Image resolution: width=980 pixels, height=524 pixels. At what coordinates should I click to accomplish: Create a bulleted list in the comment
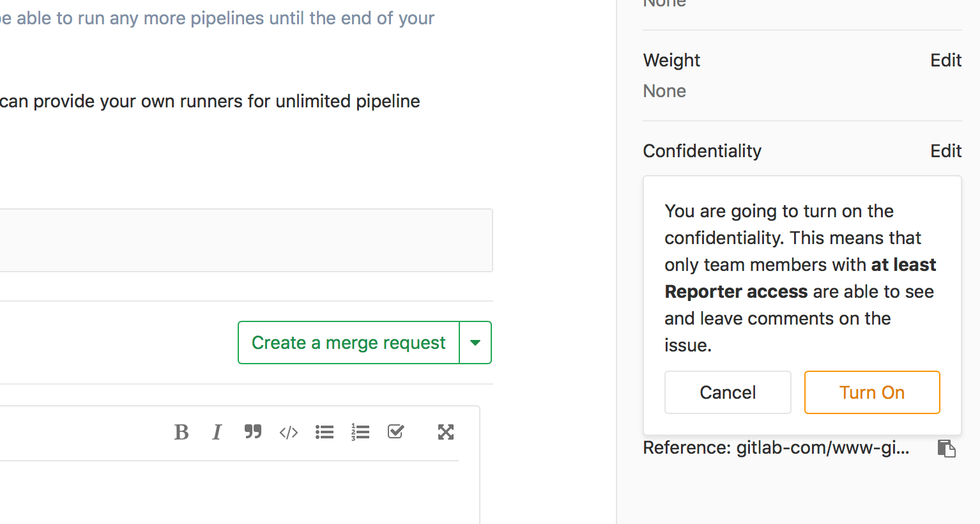tap(324, 432)
